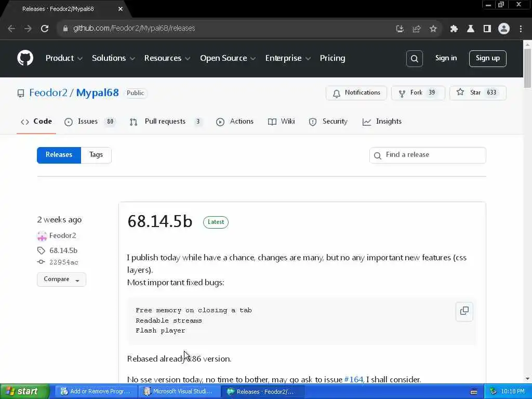Viewport: 532px width, 399px height.
Task: Open issue #164 link
Action: pos(353,379)
